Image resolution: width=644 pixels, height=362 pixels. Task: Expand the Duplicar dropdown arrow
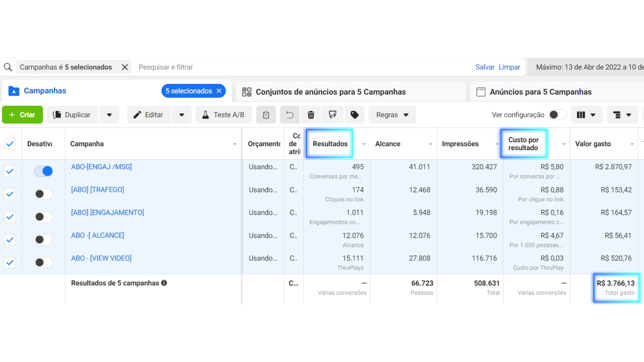point(109,115)
